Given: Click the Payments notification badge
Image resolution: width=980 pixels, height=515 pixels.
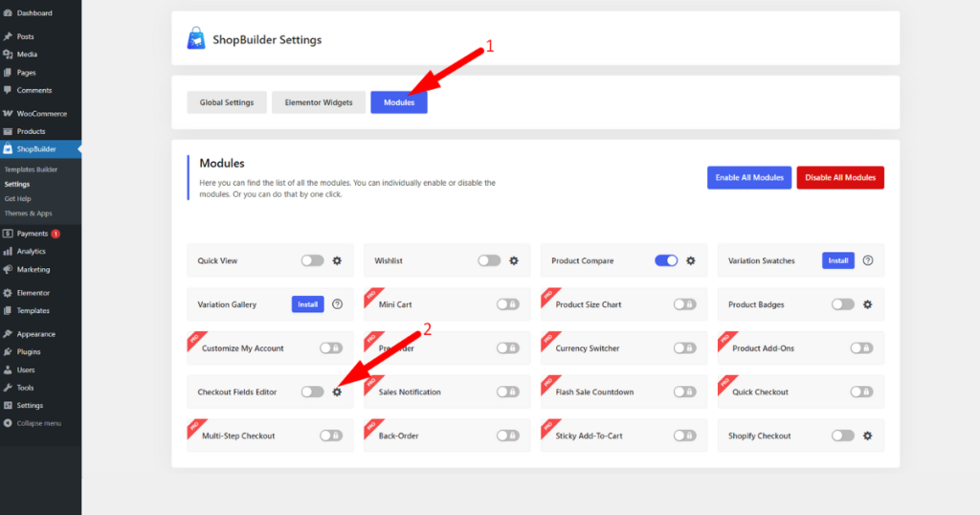Looking at the screenshot, I should click(x=56, y=234).
